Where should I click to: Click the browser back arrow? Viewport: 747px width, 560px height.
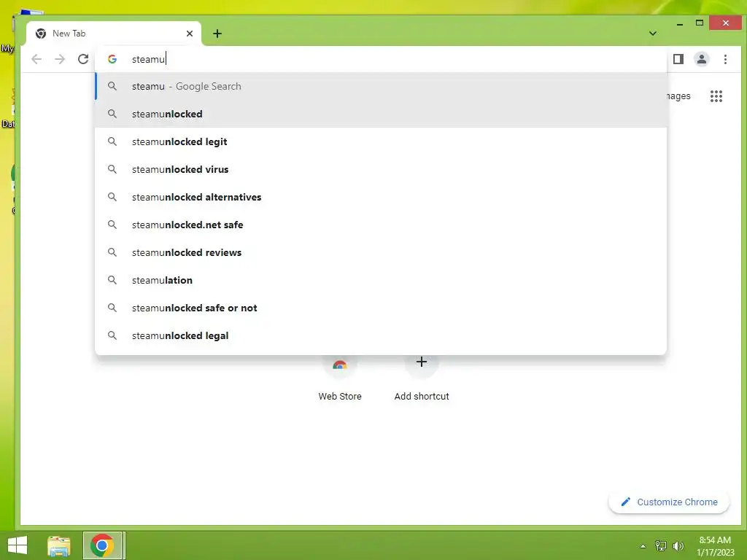36,59
